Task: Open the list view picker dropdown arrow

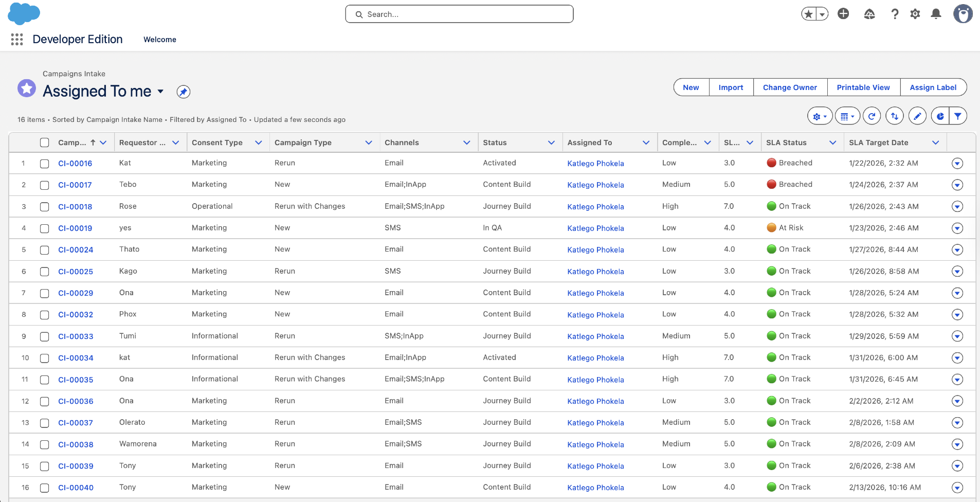Action: point(160,92)
